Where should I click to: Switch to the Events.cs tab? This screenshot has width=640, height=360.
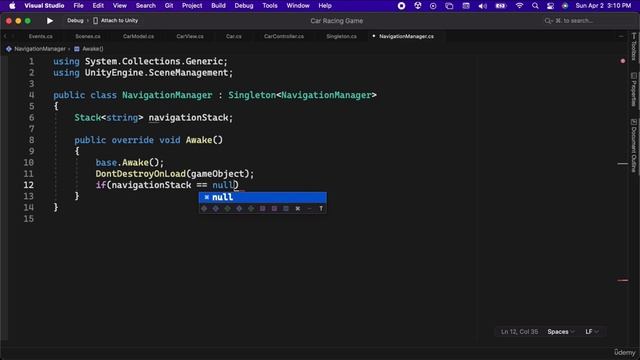[40, 36]
